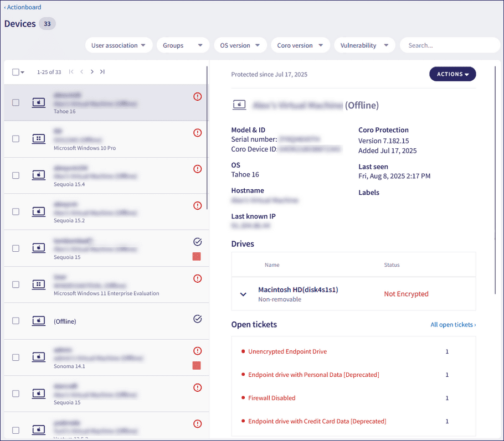
Task: Open the User association filter dropdown
Action: tap(119, 45)
